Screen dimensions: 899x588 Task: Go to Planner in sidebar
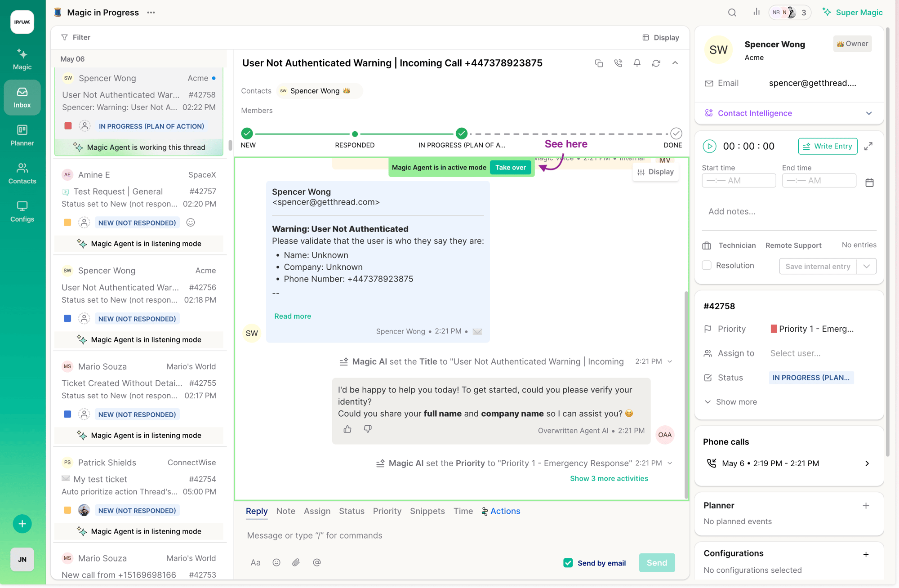click(22, 135)
